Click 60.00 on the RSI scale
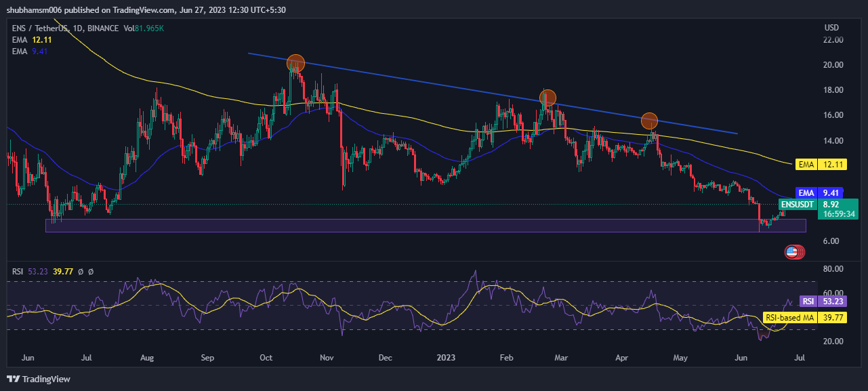868x391 pixels. coord(833,293)
